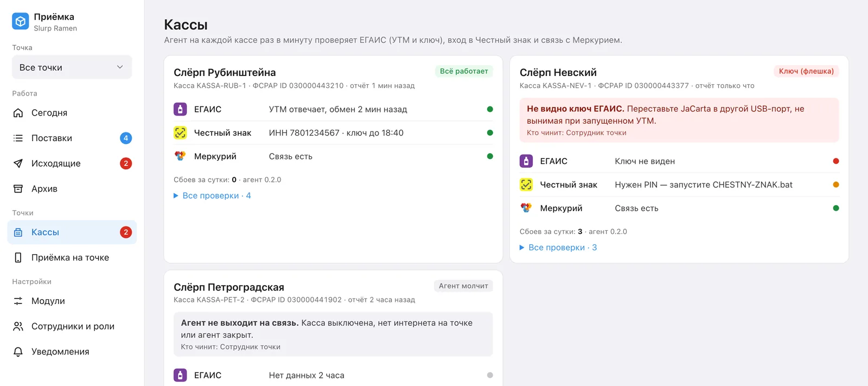868x386 pixels.
Task: Open Исходящие in the sidebar
Action: (x=72, y=163)
